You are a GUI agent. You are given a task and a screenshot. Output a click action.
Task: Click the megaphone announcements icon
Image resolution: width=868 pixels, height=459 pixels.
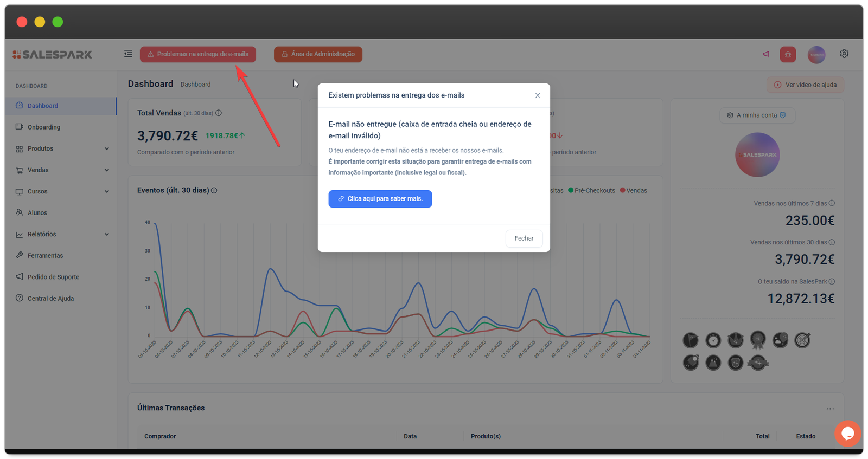point(766,54)
